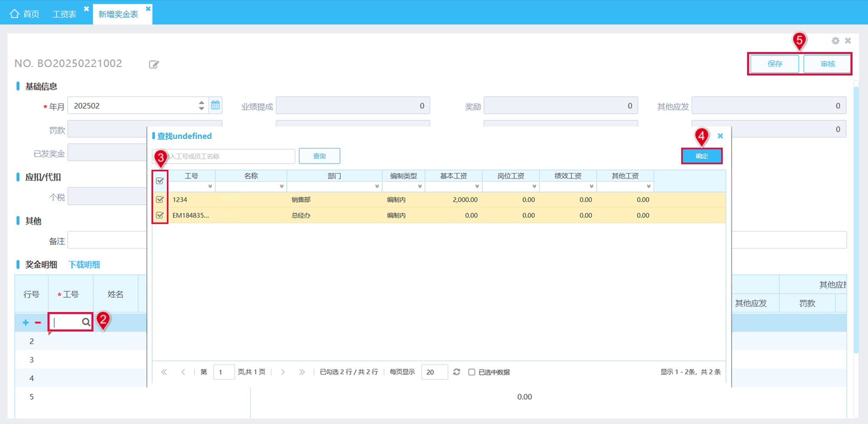Click the edit icon next to the document number
The height and width of the screenshot is (424, 868).
154,64
